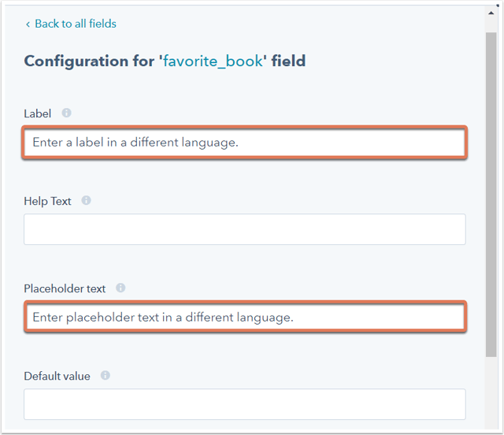Viewport: 504px width, 435px height.
Task: Click the vertical scrollbar thumb
Action: pos(491,195)
